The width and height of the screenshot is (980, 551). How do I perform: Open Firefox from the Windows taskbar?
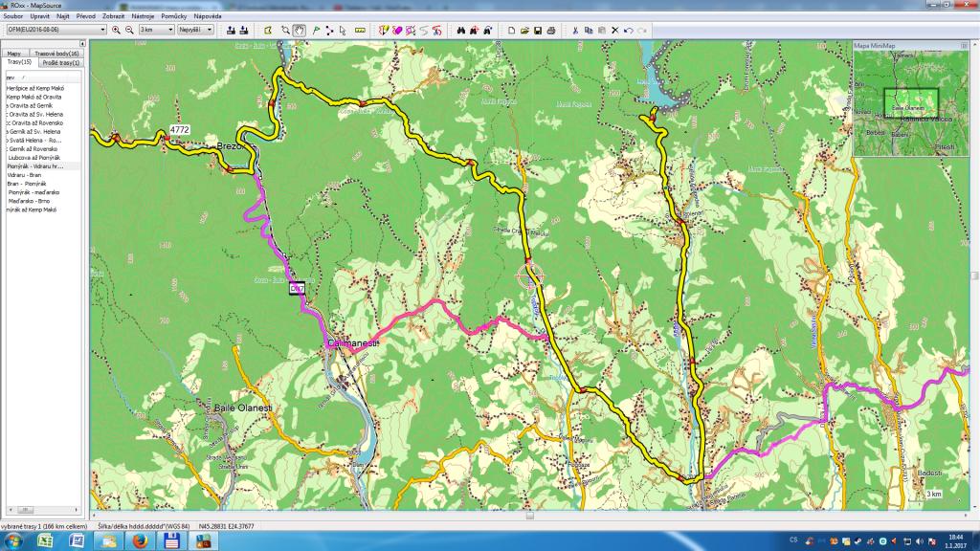139,541
